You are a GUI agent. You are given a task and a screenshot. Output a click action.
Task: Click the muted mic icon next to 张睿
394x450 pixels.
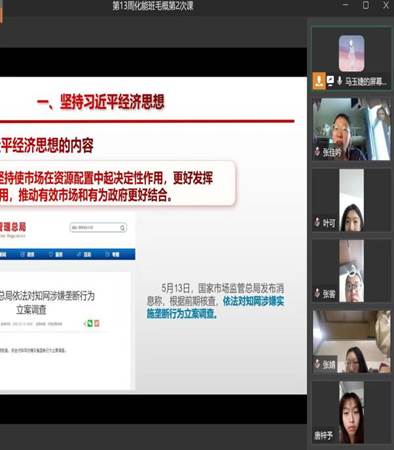(x=317, y=293)
